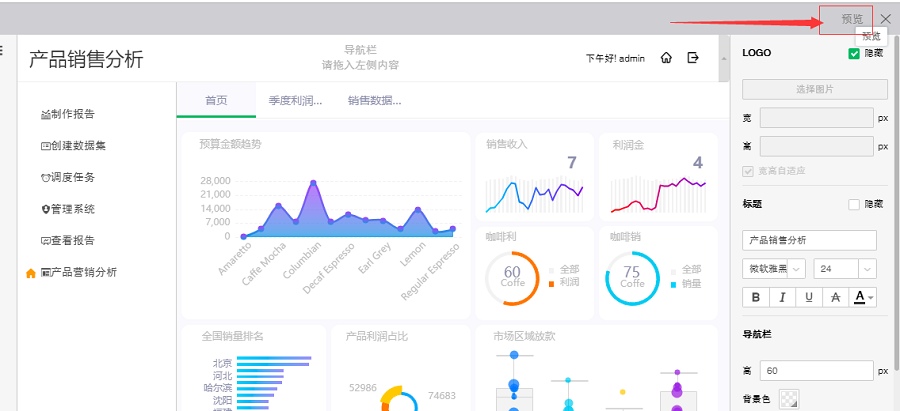Switch to the 销售数据 tab
Image resolution: width=900 pixels, height=411 pixels.
374,100
